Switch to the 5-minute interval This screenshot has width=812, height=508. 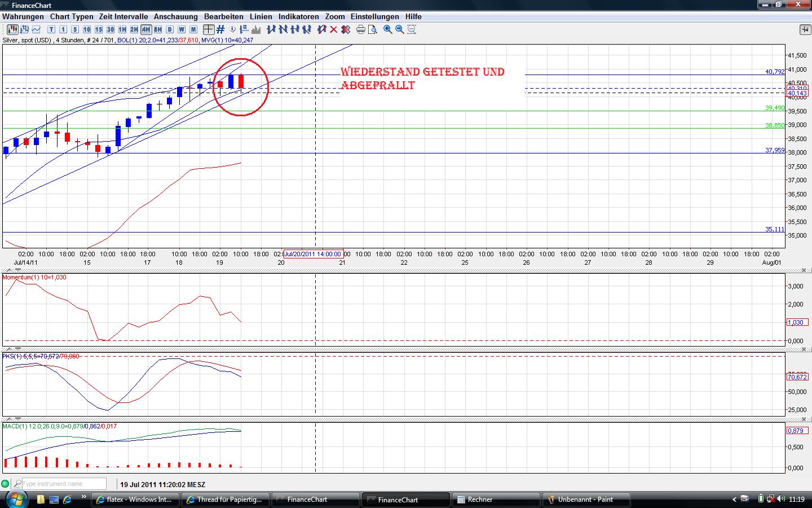[75, 29]
